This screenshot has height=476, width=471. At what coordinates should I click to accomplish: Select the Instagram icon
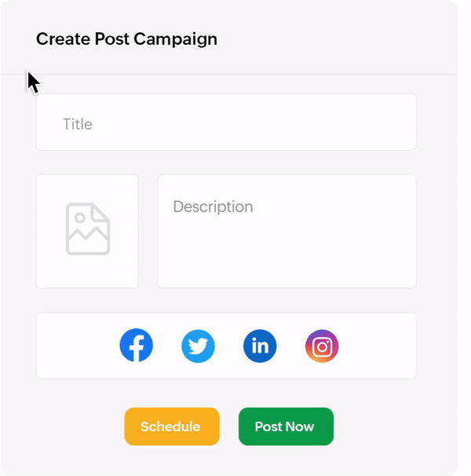(322, 346)
